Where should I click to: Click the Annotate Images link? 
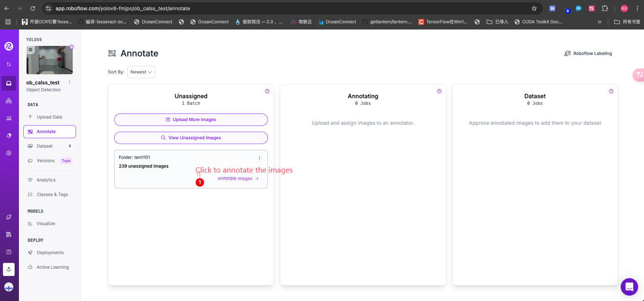(x=238, y=179)
